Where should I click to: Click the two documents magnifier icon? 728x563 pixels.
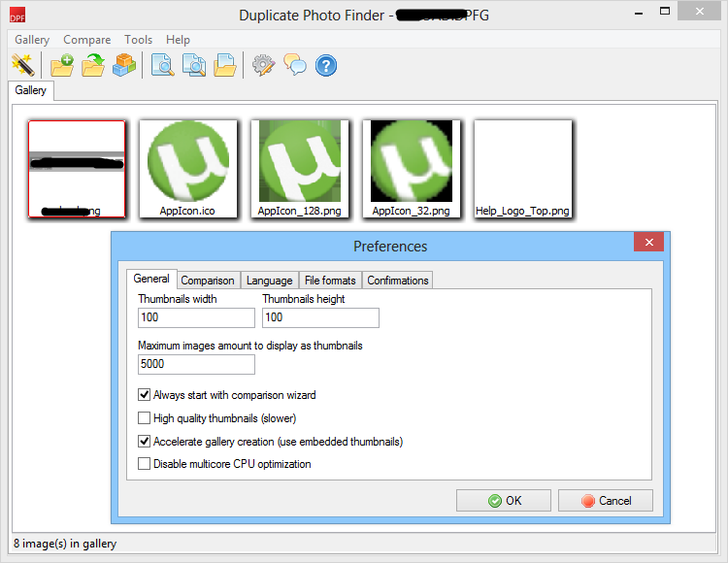tap(194, 65)
